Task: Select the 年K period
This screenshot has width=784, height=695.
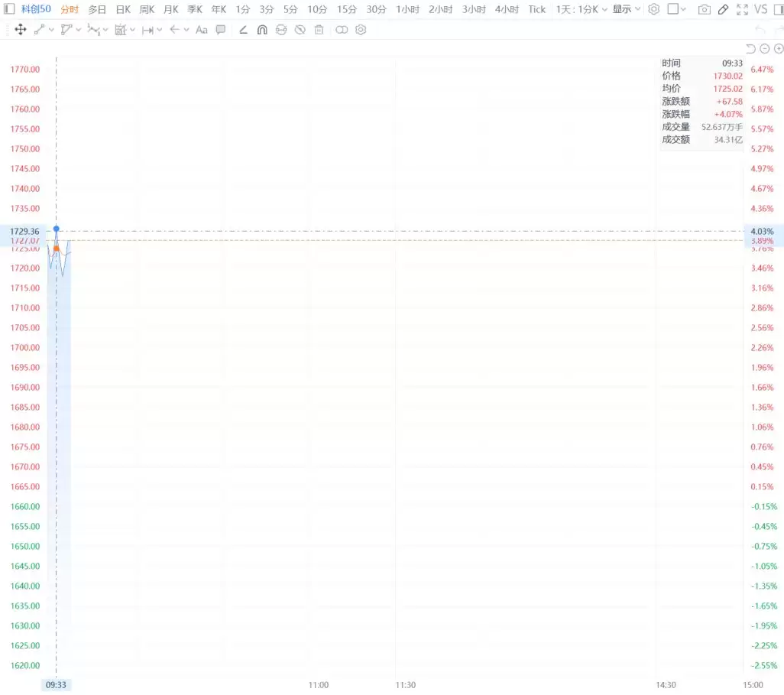Action: pos(219,9)
